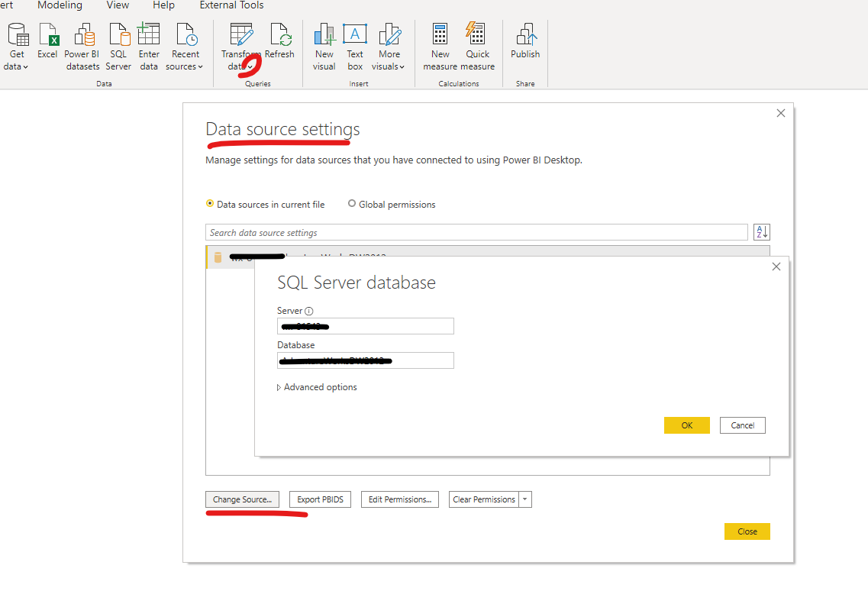Open the View ribbon tab

pyautogui.click(x=118, y=5)
